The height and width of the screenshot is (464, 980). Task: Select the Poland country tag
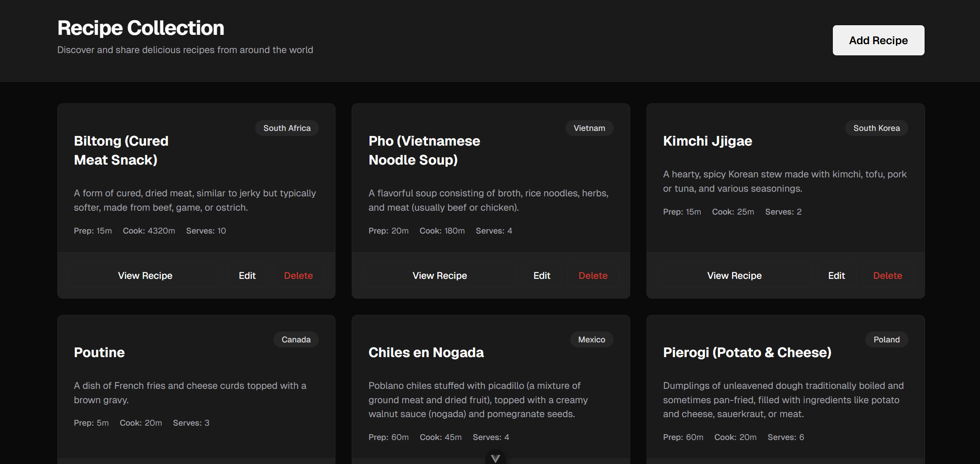coord(887,340)
